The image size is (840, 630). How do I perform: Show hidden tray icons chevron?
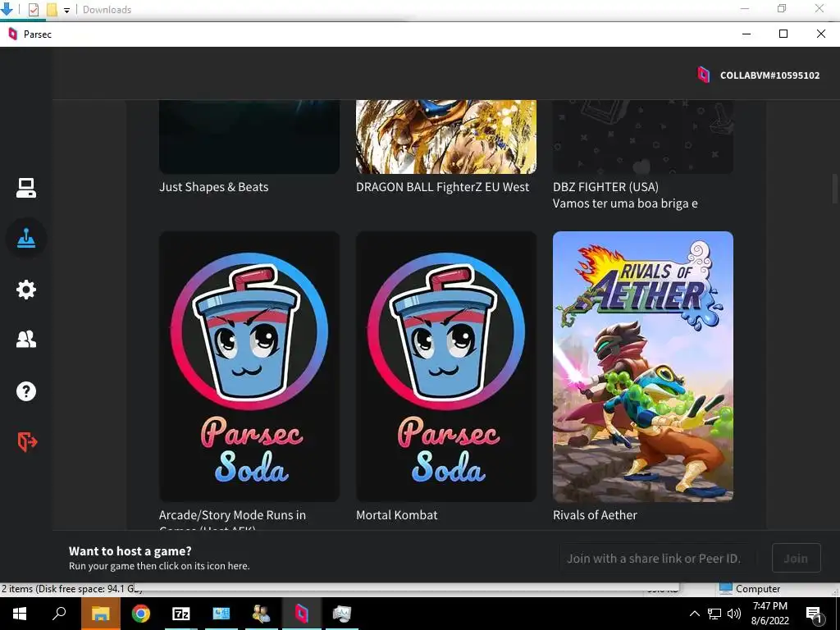point(694,614)
